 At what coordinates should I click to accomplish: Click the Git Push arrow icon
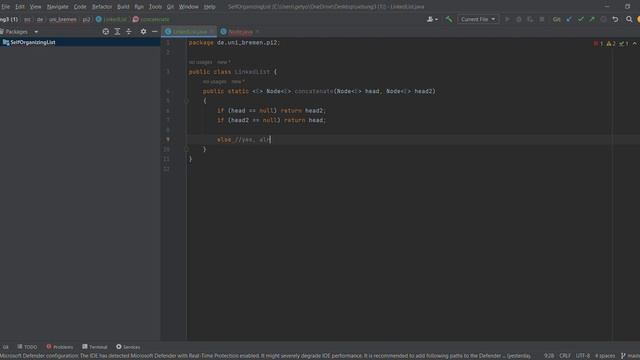coord(592,19)
